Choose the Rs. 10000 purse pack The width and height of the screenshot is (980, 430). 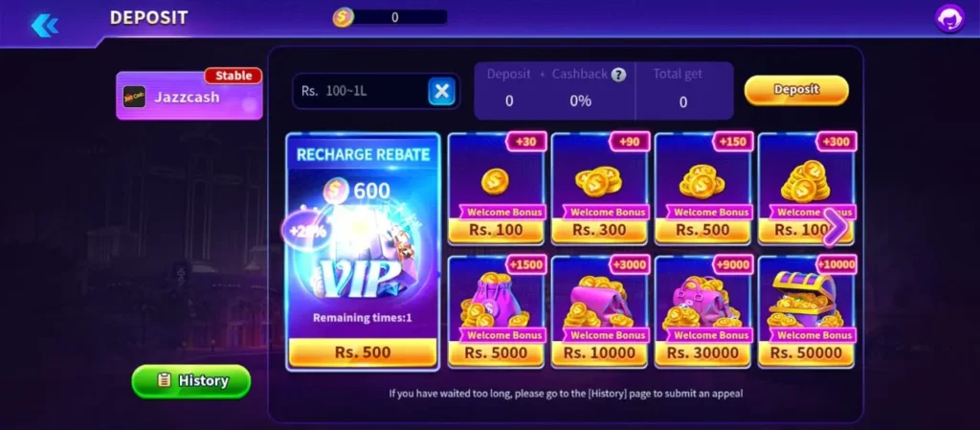(x=599, y=311)
